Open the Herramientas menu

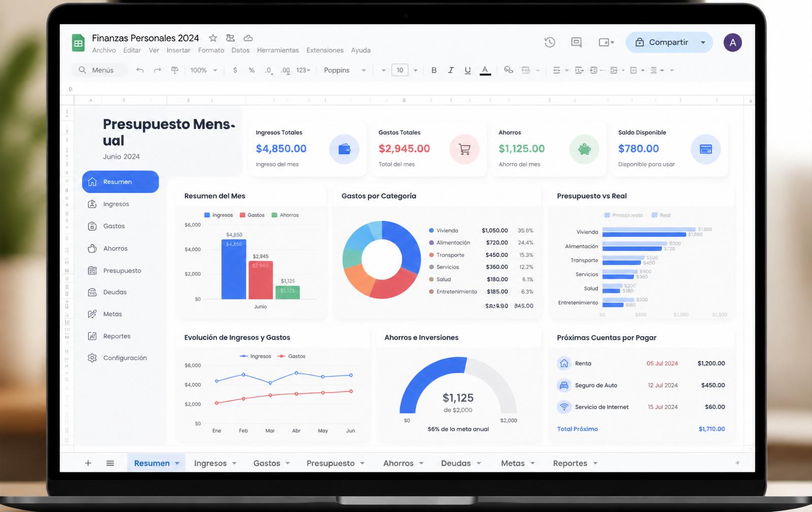(278, 50)
